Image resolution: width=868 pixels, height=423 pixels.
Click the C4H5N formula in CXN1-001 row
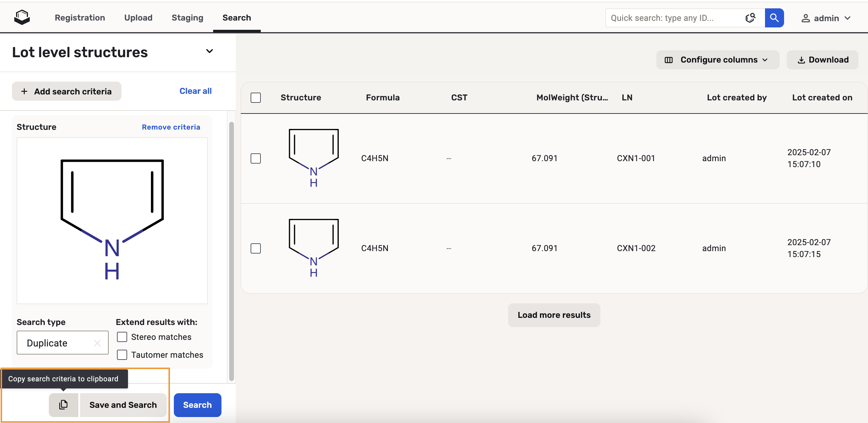(374, 158)
